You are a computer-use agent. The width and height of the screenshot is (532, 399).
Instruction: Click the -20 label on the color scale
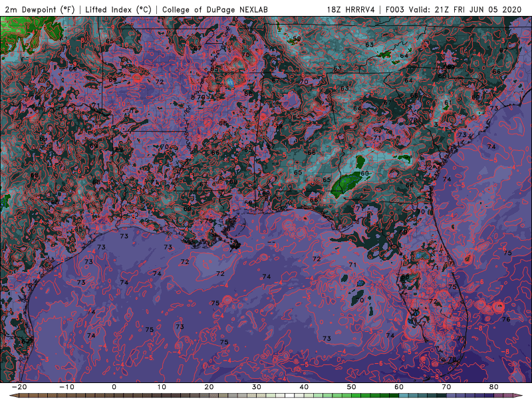point(19,387)
